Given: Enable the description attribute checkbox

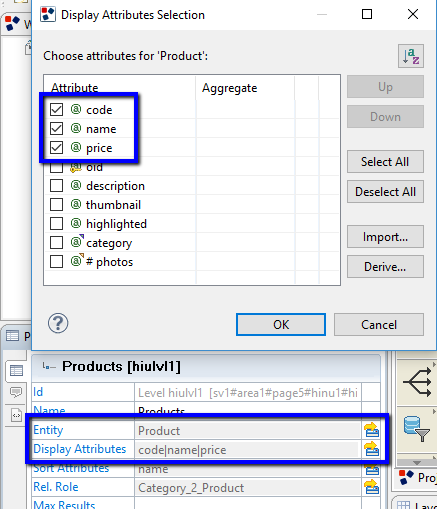Looking at the screenshot, I should 56,186.
